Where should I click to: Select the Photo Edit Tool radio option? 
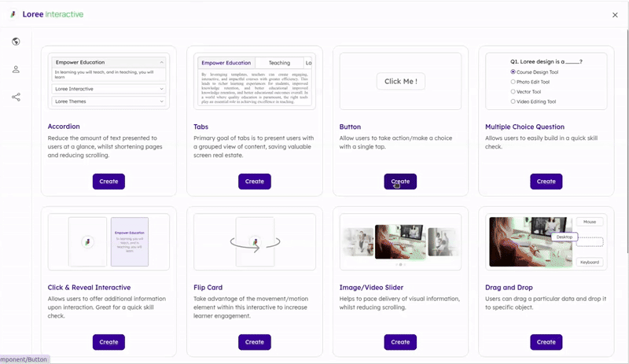(x=513, y=82)
